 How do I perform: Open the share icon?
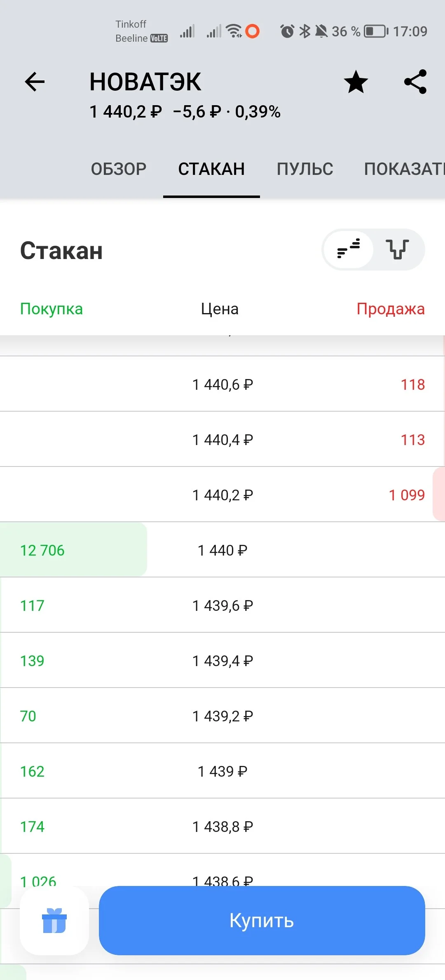click(415, 82)
